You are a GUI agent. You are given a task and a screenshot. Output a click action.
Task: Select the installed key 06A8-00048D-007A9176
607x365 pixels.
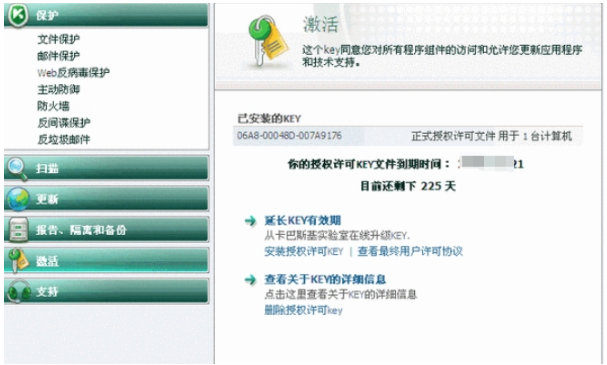pos(289,136)
